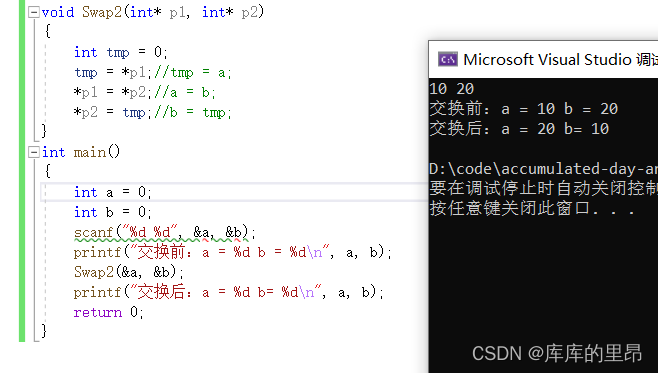Collapse the Swap2 function fold marker
The image size is (658, 373).
pyautogui.click(x=34, y=12)
